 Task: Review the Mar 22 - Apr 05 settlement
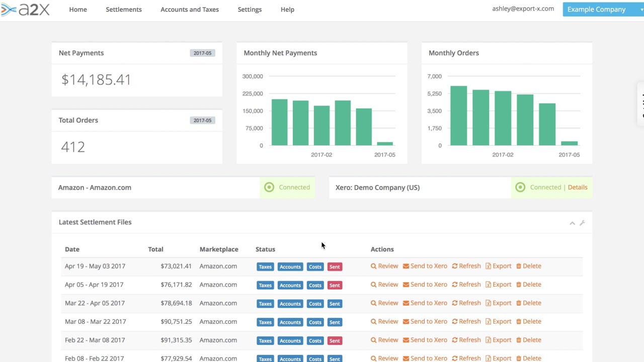[x=384, y=303]
